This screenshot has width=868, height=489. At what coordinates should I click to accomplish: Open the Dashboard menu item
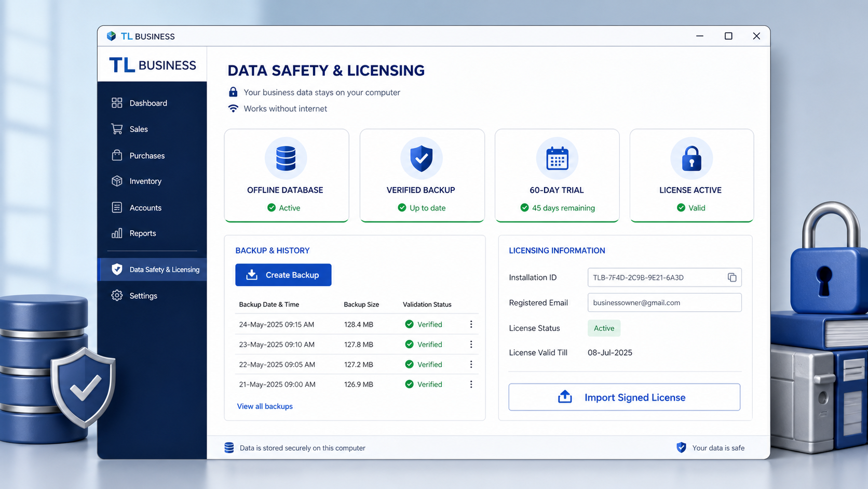coord(152,103)
